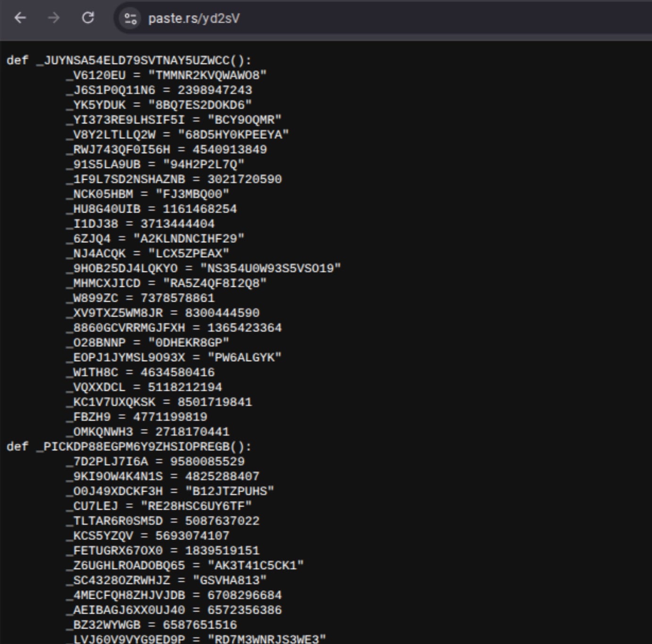
Task: Reload the paste.rs page
Action: tap(88, 18)
